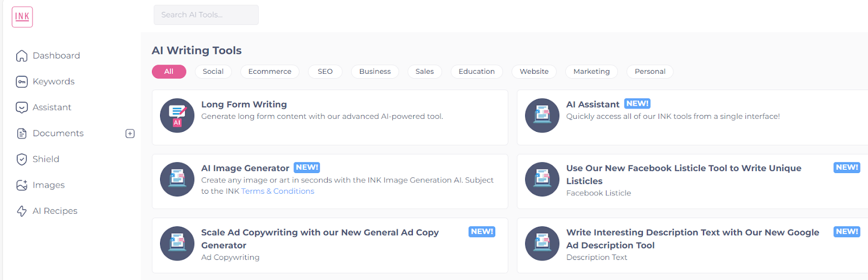Viewport: 868px width, 280px height.
Task: Filter tools by Marketing category
Action: [592, 72]
